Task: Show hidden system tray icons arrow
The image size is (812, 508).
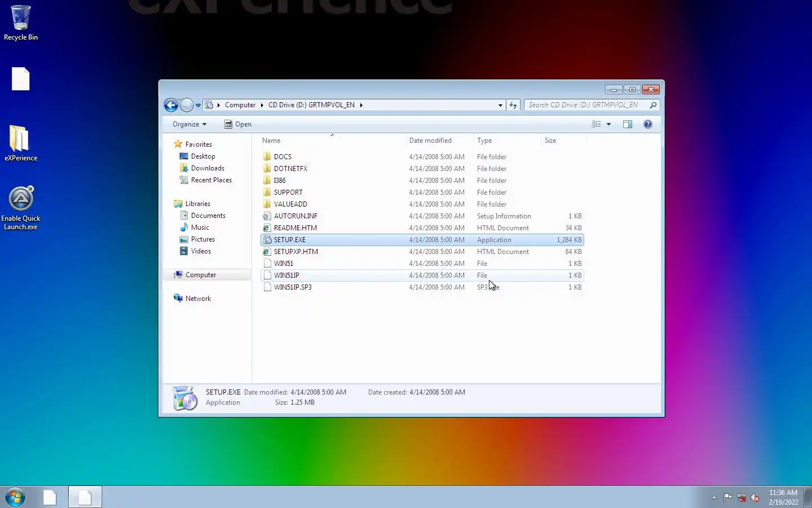Action: 714,497
